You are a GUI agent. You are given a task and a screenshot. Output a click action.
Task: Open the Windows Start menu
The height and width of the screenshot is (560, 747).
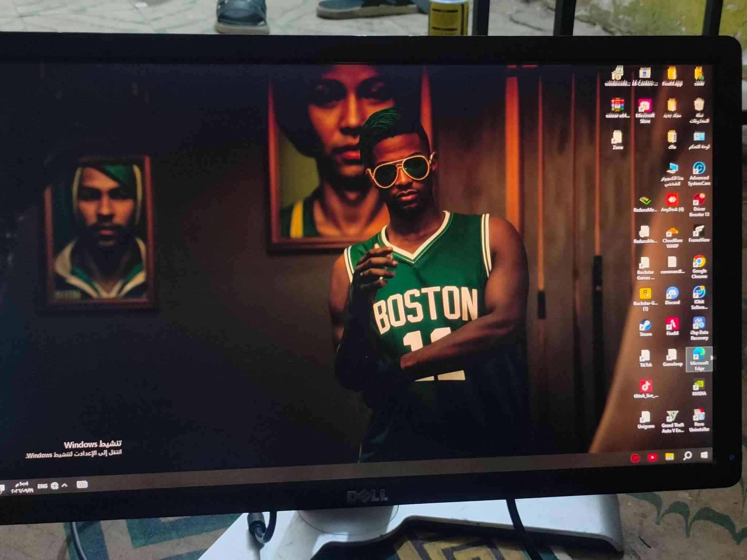tap(704, 455)
